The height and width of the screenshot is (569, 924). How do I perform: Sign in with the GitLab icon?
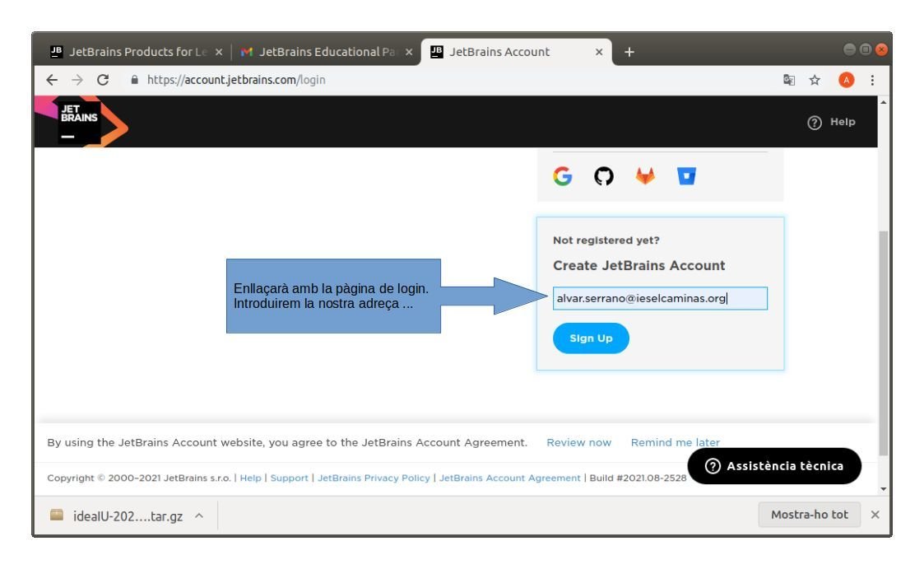pyautogui.click(x=645, y=175)
